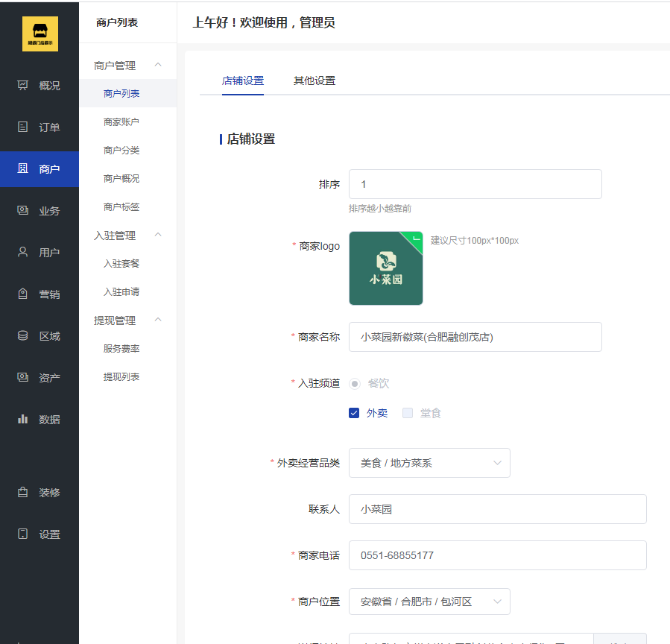Open 设置 settings icon in sidebar
Image resolution: width=670 pixels, height=644 pixels.
[22, 534]
